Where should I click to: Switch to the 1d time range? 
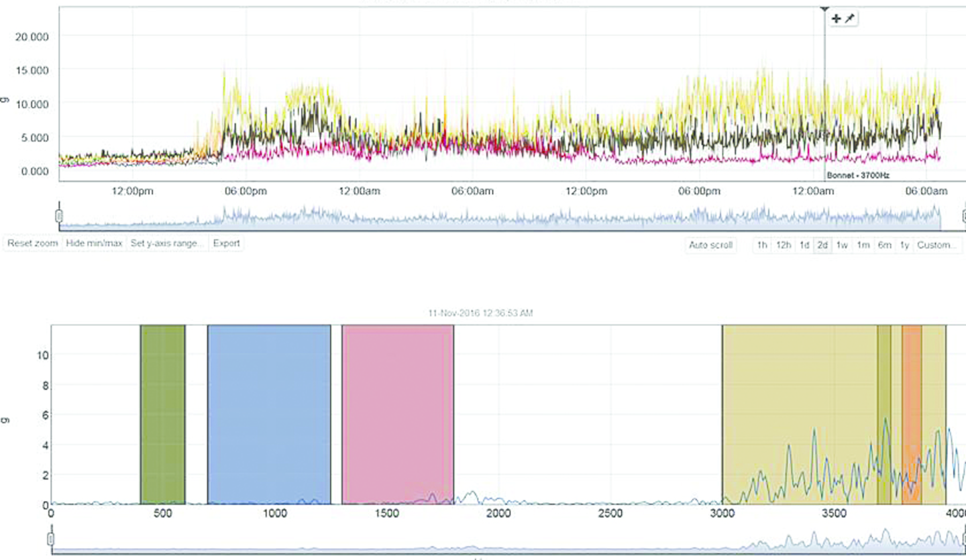tap(804, 245)
